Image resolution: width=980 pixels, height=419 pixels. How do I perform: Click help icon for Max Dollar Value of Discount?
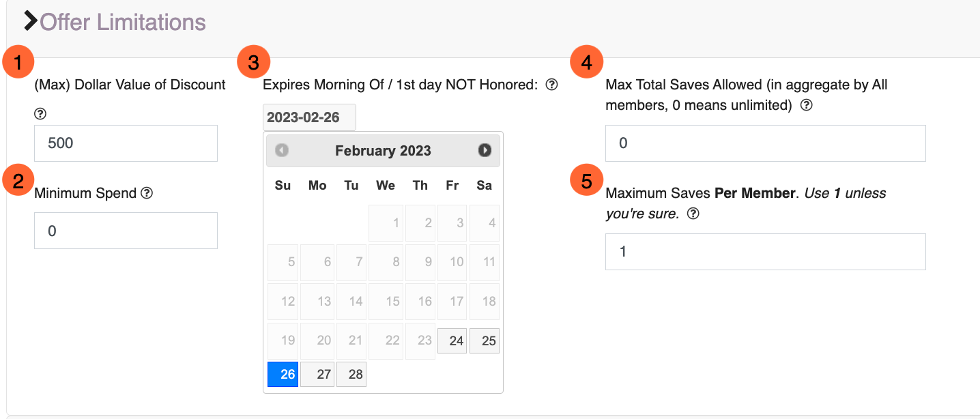tap(40, 114)
